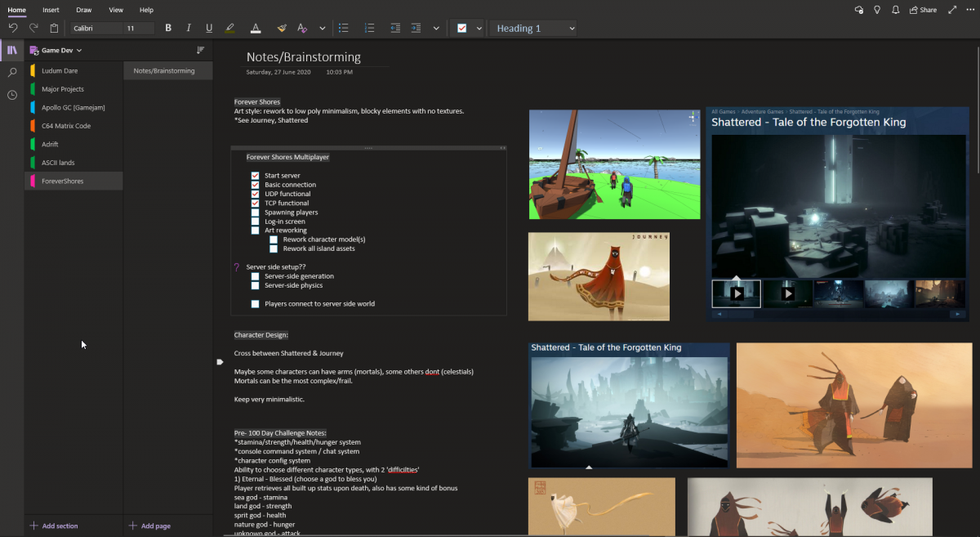Screen dimensions: 980x537
Task: Apply the format painter brush tool
Action: pyautogui.click(x=282, y=28)
